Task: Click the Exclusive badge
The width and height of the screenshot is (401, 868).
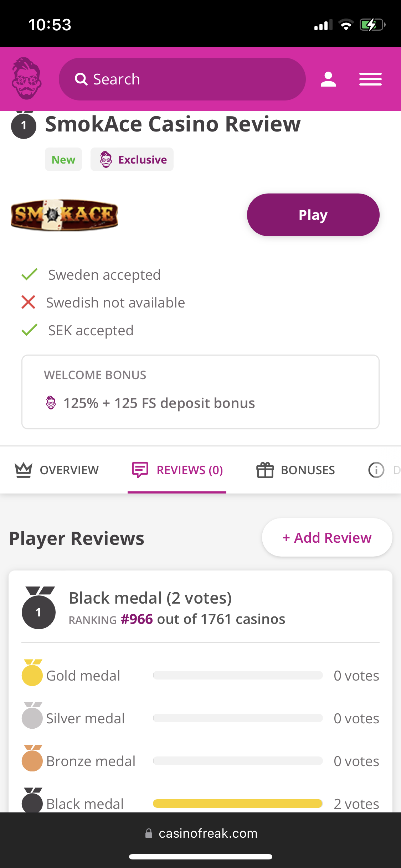Action: coord(132,160)
